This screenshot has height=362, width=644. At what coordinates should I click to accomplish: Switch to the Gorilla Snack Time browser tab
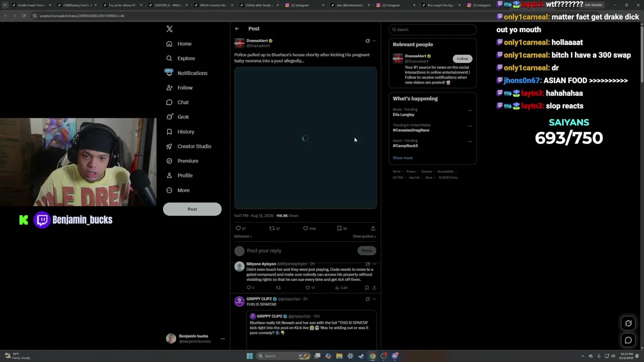pyautogui.click(x=32, y=5)
